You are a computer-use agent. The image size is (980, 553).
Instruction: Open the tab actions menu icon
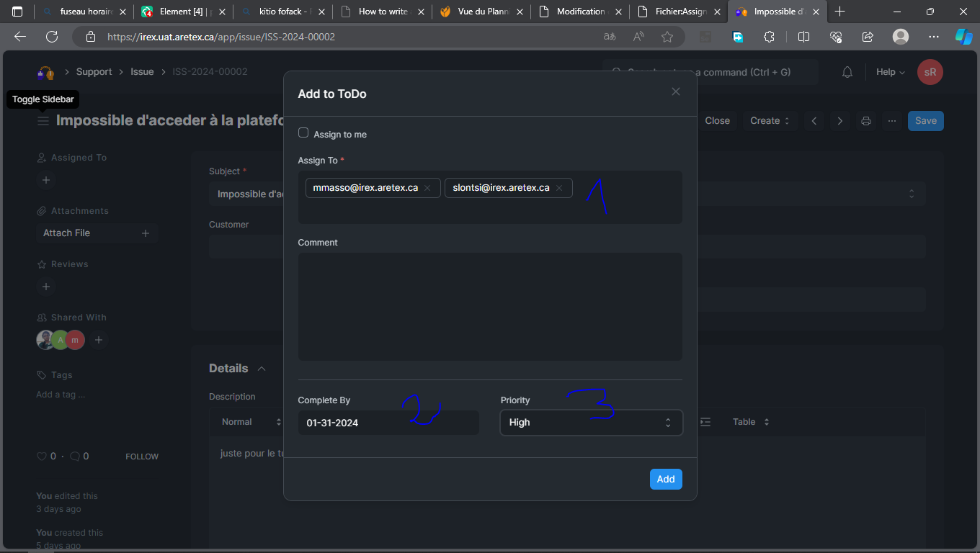[17, 12]
